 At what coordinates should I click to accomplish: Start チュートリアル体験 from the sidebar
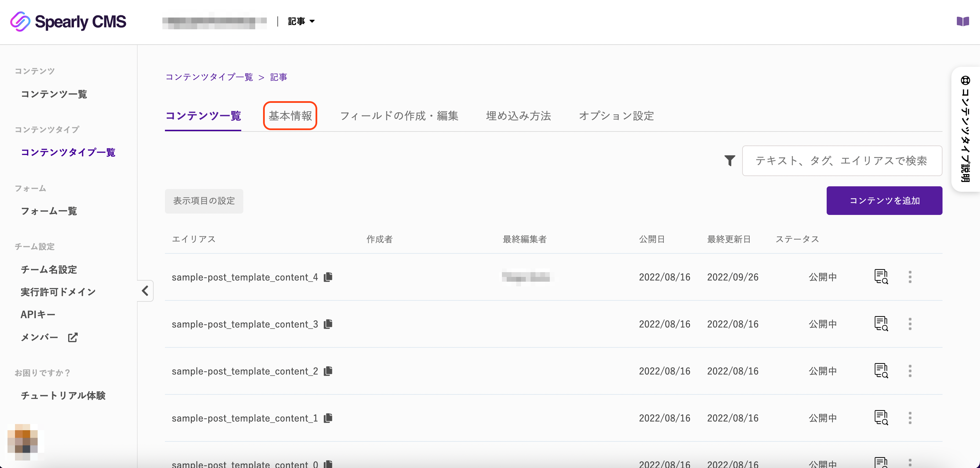pos(63,395)
